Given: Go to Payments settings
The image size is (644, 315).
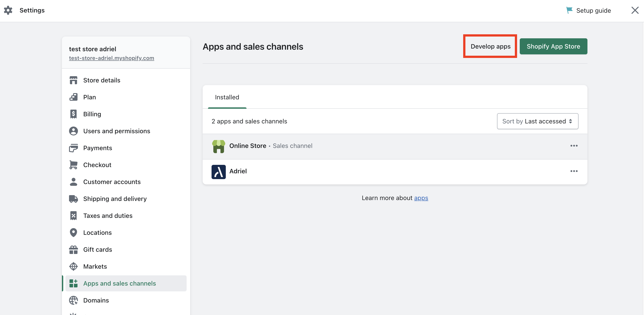Looking at the screenshot, I should [x=126, y=148].
